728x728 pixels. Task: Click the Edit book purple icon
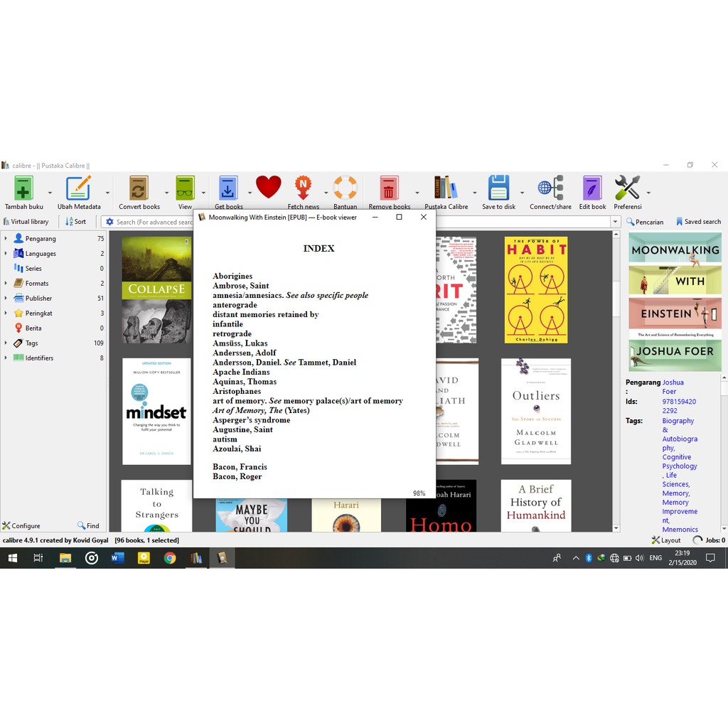[592, 188]
